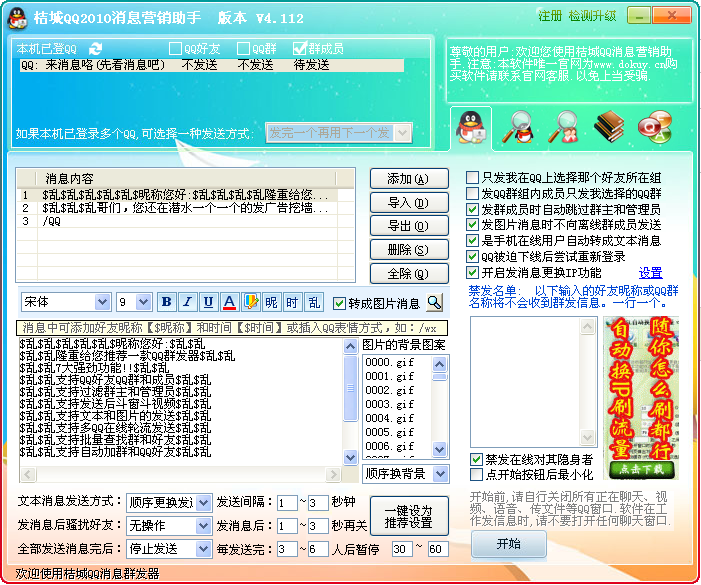Screen dimensions: 701x585
Task: Toggle italic text formatting
Action: point(187,302)
